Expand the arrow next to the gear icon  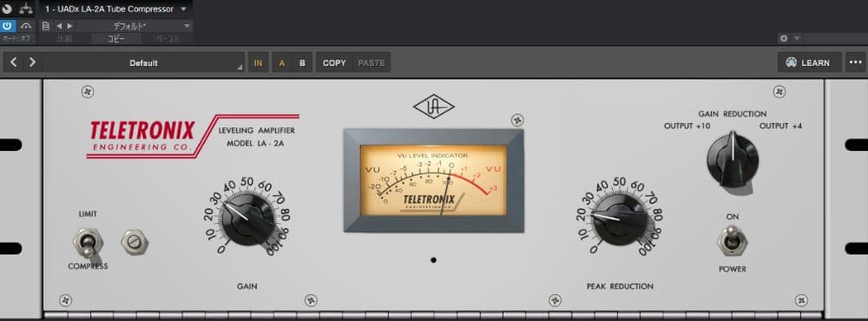(x=797, y=38)
